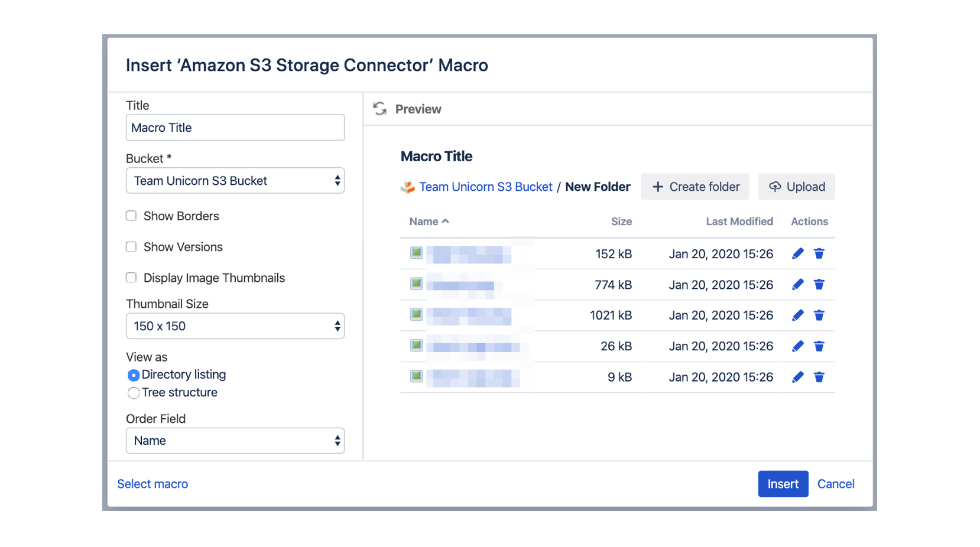Edit the 152 kB file with pencil icon
Image resolution: width=980 pixels, height=547 pixels.
click(797, 254)
